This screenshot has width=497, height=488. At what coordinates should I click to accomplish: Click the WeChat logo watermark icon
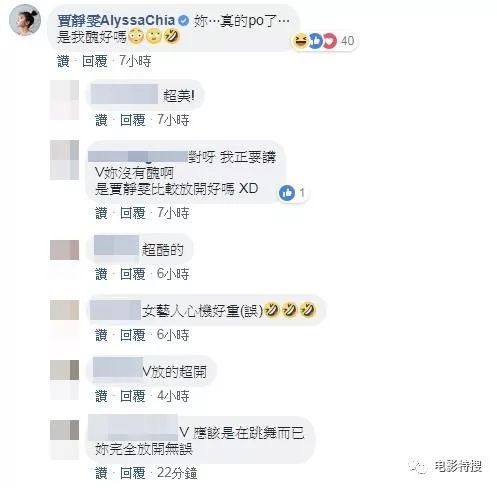pyautogui.click(x=418, y=466)
